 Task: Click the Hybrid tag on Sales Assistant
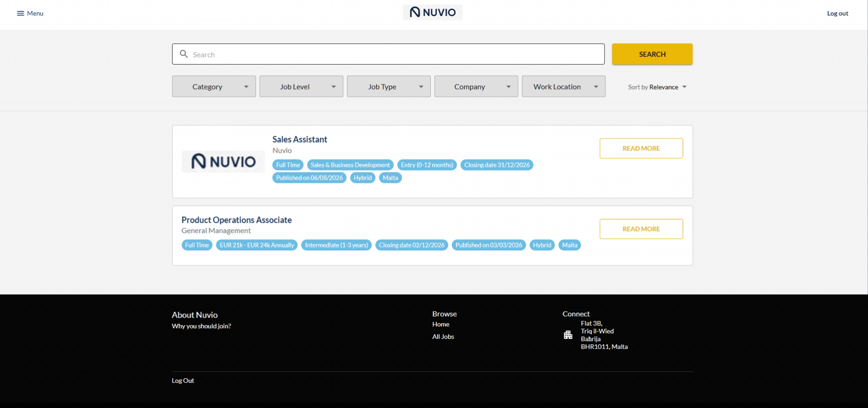(x=363, y=178)
